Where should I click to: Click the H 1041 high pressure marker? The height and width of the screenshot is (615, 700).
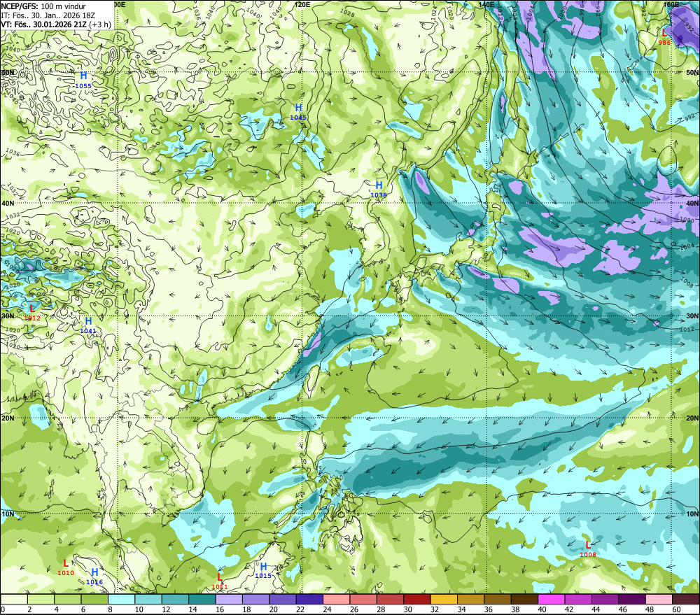point(88,325)
